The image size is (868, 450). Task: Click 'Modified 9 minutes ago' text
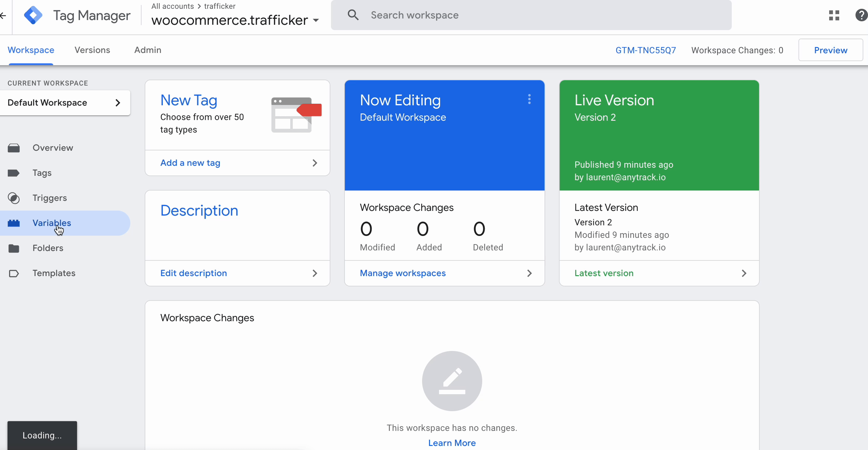coord(622,235)
